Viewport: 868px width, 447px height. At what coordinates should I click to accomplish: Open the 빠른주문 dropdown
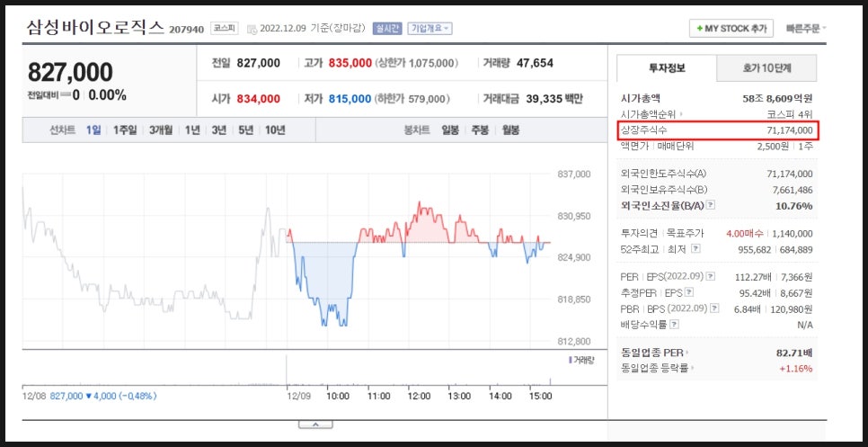(x=806, y=28)
